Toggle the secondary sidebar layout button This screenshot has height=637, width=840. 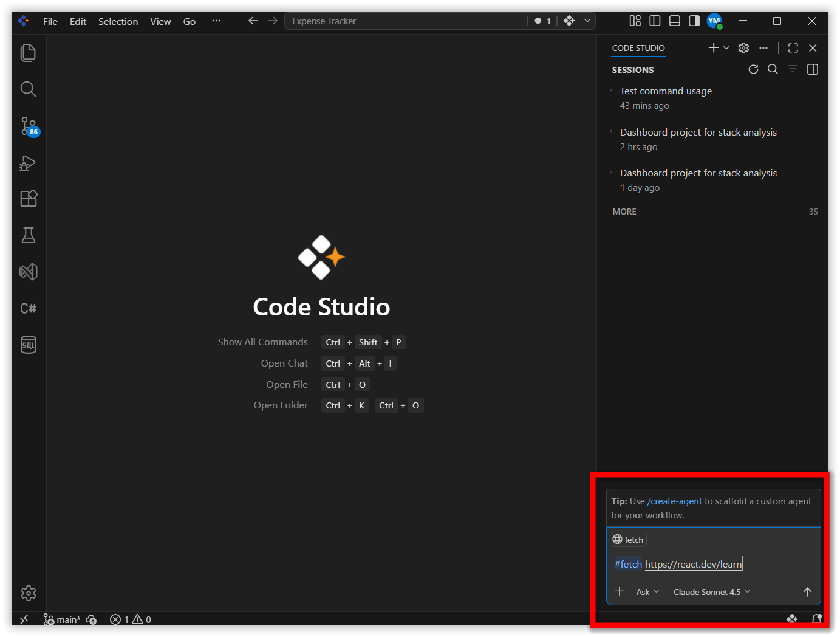[694, 21]
